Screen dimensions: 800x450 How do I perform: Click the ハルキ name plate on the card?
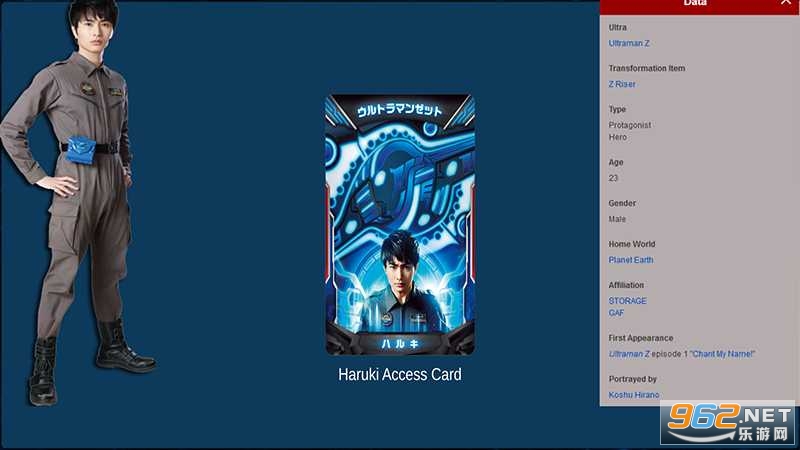coord(399,343)
